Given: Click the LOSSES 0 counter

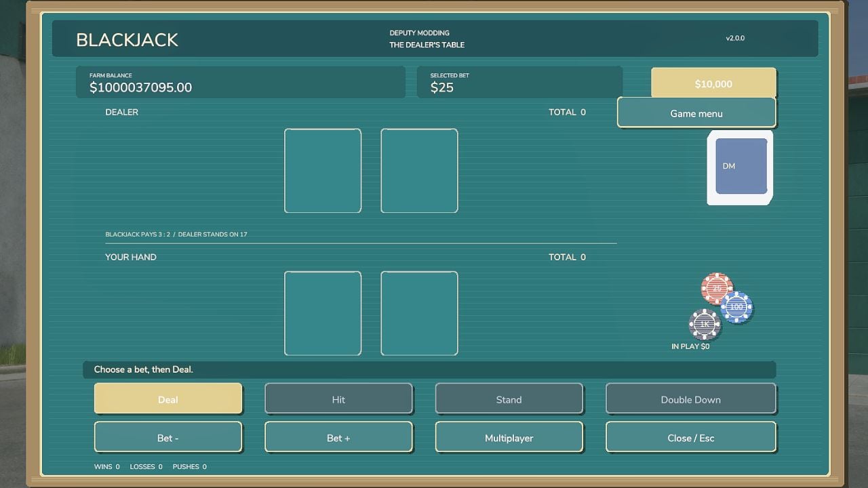Looking at the screenshot, I should click(x=146, y=466).
